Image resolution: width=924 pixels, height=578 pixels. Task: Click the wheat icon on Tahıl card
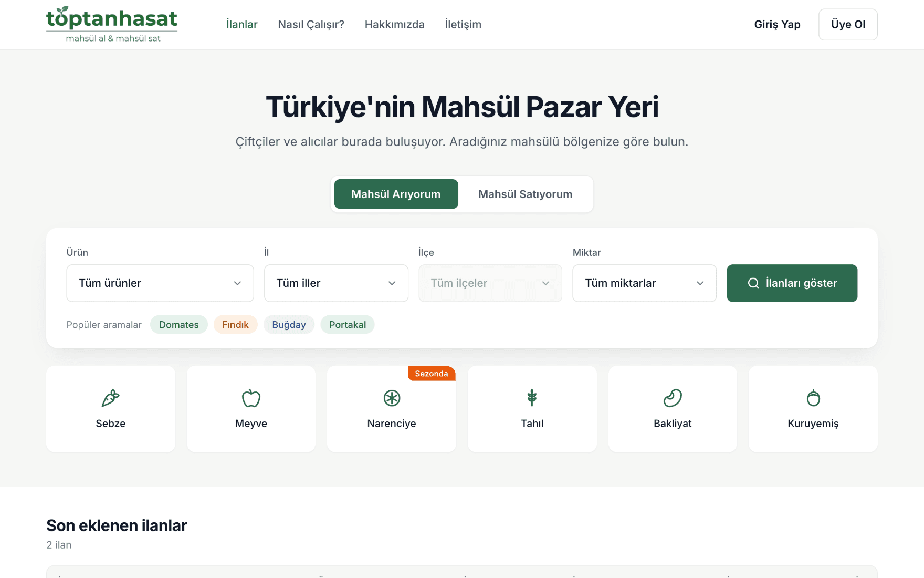click(532, 398)
